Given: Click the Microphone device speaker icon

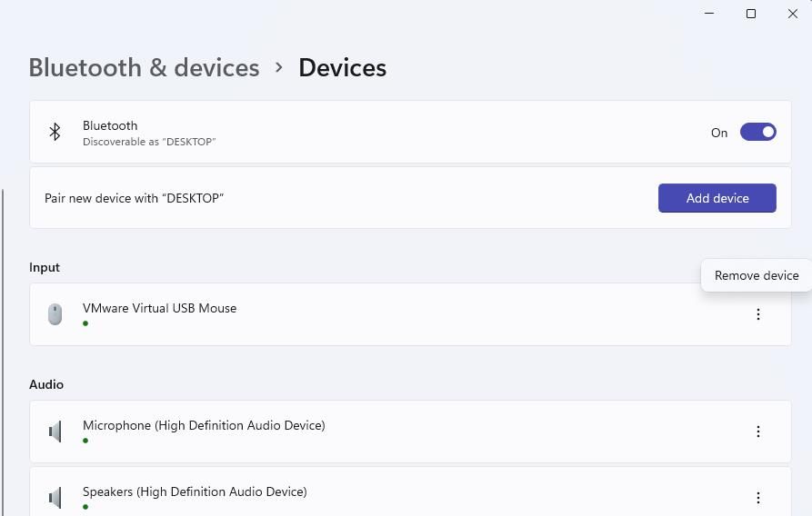Looking at the screenshot, I should pyautogui.click(x=55, y=432).
